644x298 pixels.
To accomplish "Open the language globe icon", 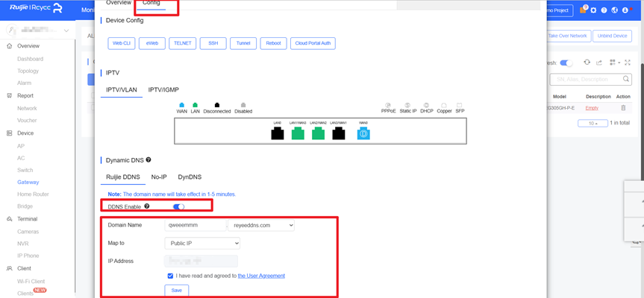I will click(614, 10).
